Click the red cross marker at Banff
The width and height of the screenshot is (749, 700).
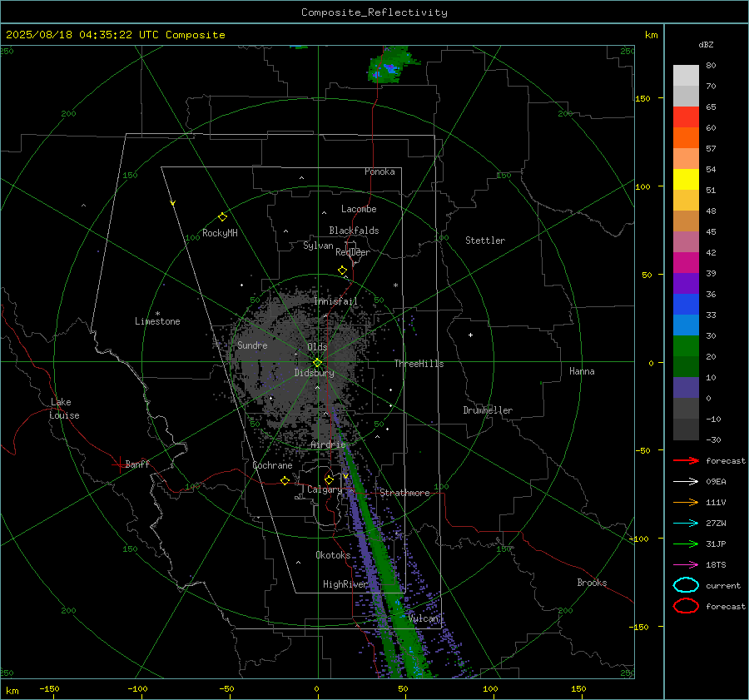coord(119,464)
